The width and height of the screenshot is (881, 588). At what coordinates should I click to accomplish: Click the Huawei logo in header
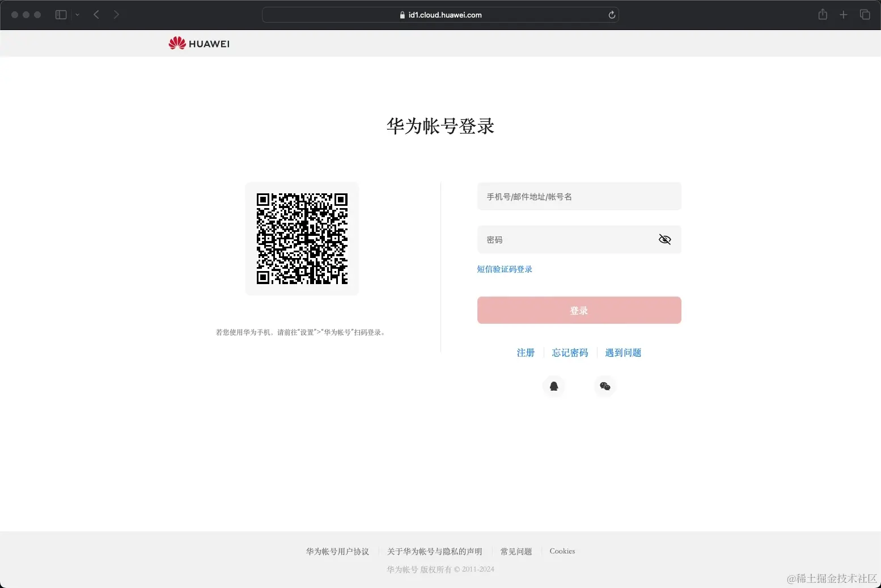[x=199, y=44]
